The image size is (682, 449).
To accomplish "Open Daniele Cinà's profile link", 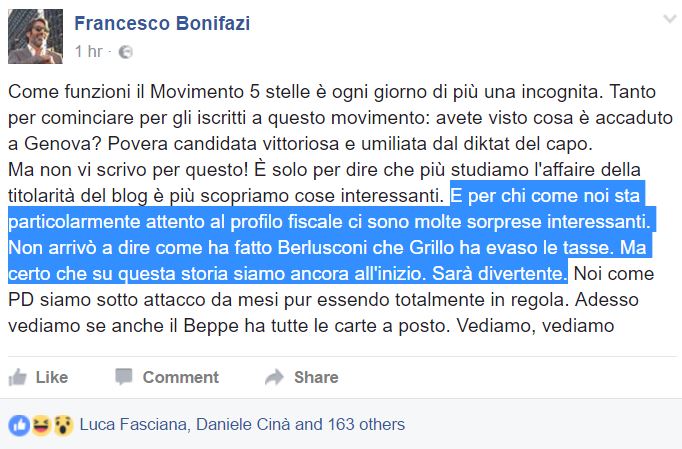I will pos(238,424).
